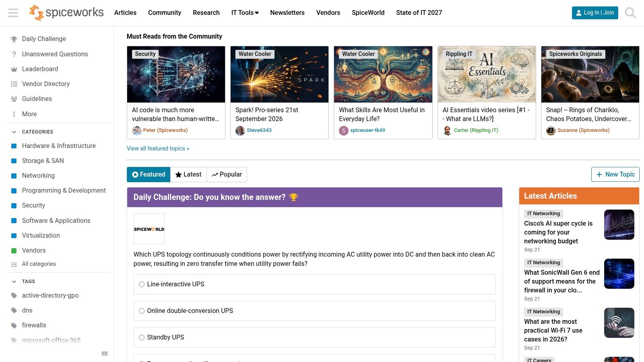
Task: Switch to the Featured tab
Action: [149, 175]
